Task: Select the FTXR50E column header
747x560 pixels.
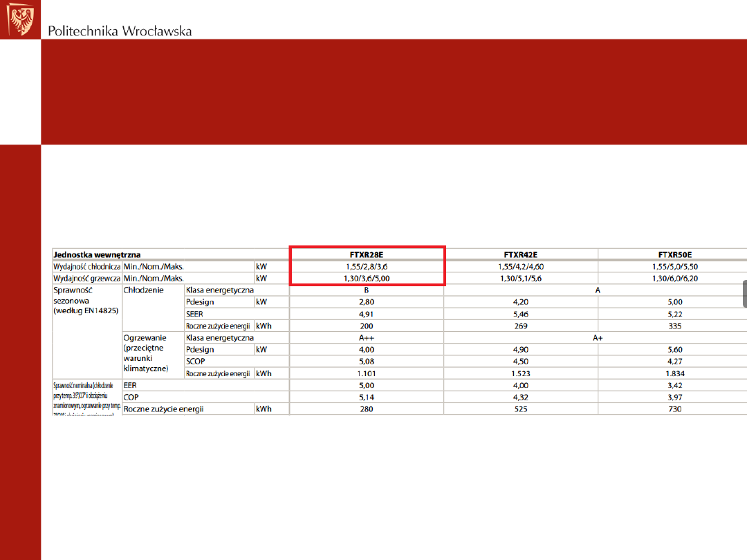Action: 675,254
